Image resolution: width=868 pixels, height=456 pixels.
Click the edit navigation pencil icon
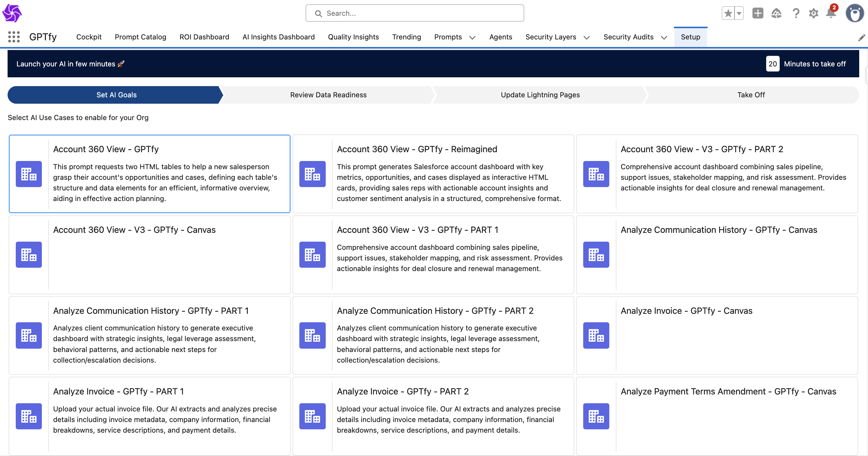click(x=861, y=38)
